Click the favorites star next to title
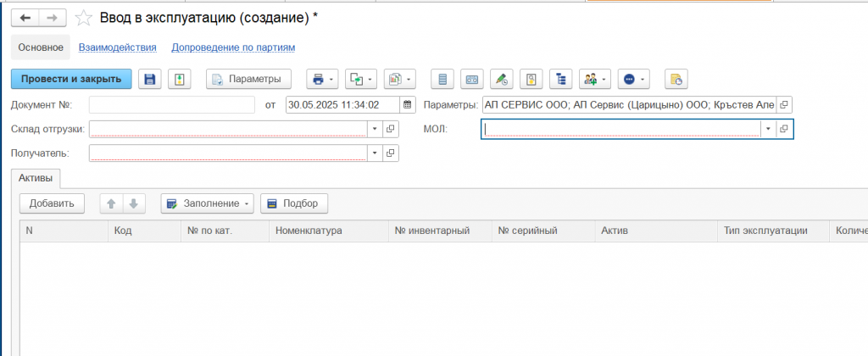 84,17
